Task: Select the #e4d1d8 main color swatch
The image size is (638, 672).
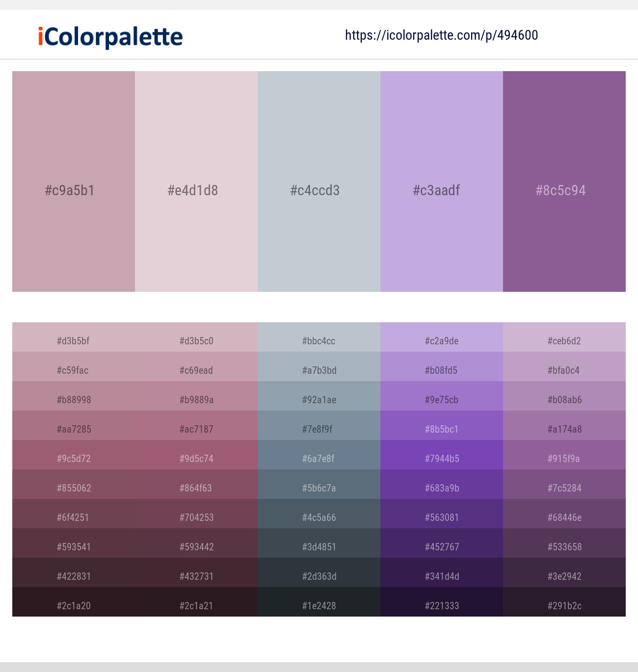Action: [x=196, y=181]
